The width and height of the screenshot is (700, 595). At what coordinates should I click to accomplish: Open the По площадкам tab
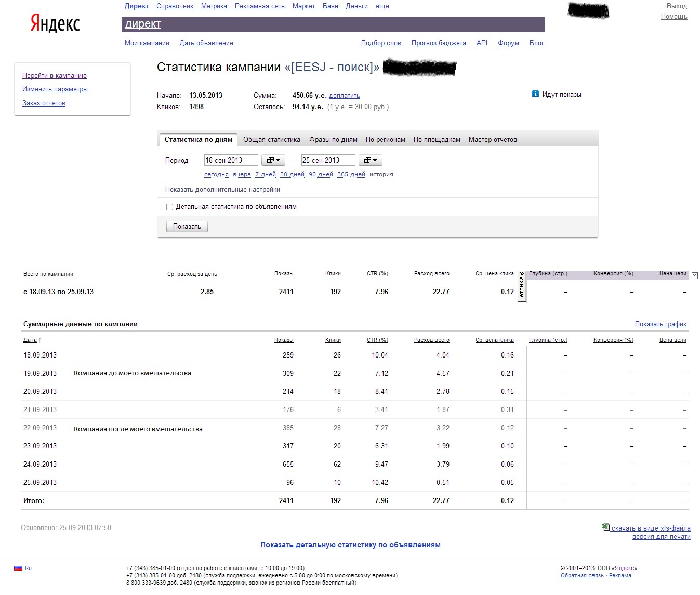pos(437,139)
